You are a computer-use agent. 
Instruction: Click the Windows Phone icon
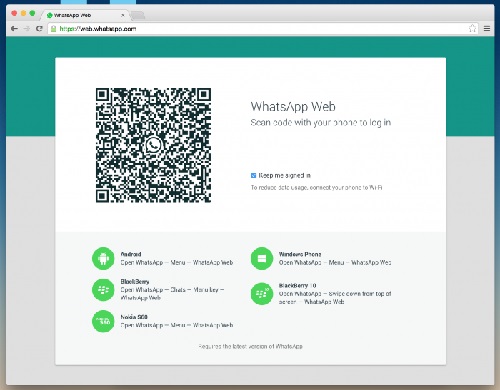click(262, 258)
